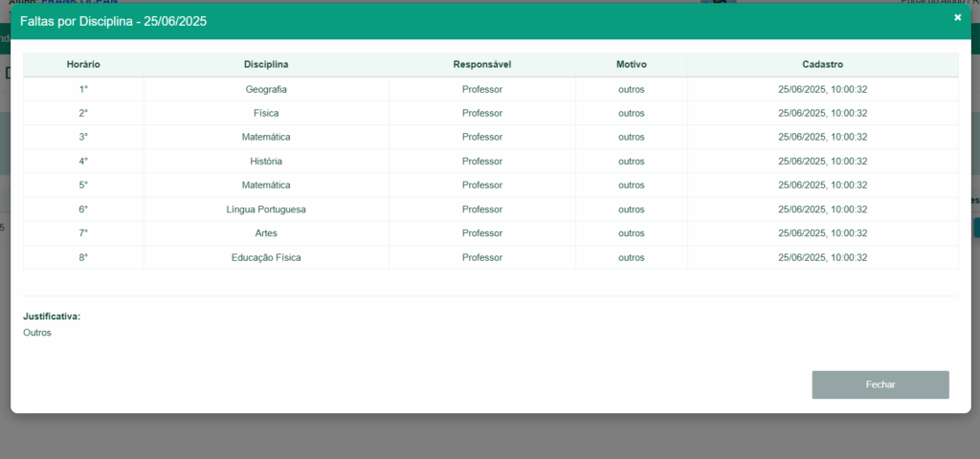Click the Motivo column header
The width and height of the screenshot is (980, 459).
click(x=631, y=64)
